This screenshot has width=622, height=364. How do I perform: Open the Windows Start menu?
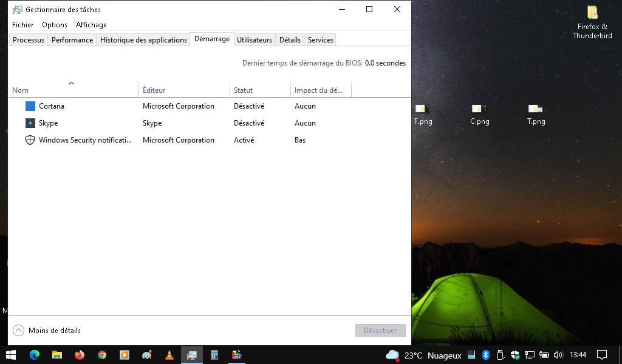[11, 355]
